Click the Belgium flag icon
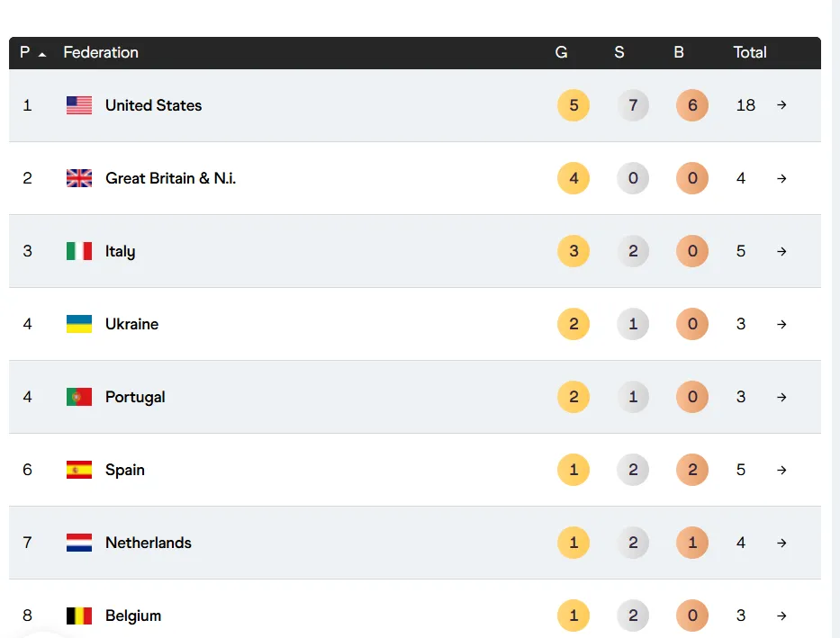The image size is (840, 638). point(79,616)
